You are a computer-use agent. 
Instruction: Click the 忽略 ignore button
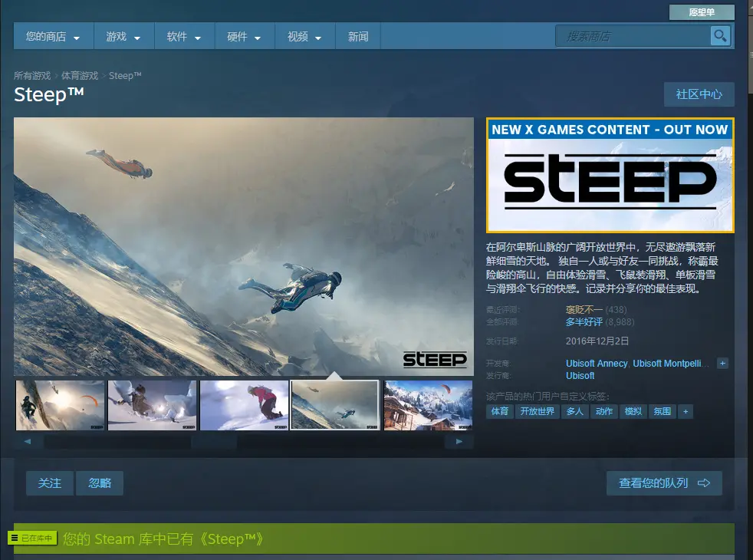click(100, 483)
